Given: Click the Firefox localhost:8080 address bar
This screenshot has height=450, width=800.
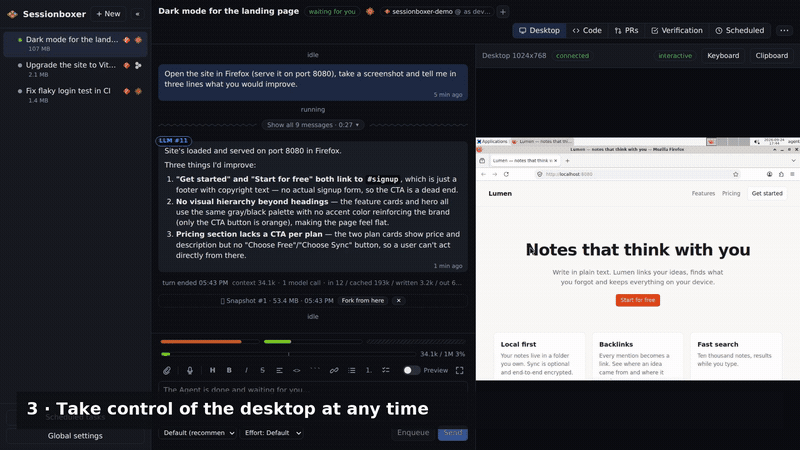Looking at the screenshot, I should coord(638,174).
